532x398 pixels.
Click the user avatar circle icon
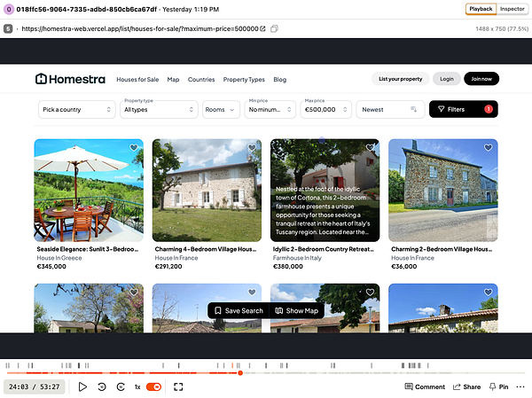point(9,9)
